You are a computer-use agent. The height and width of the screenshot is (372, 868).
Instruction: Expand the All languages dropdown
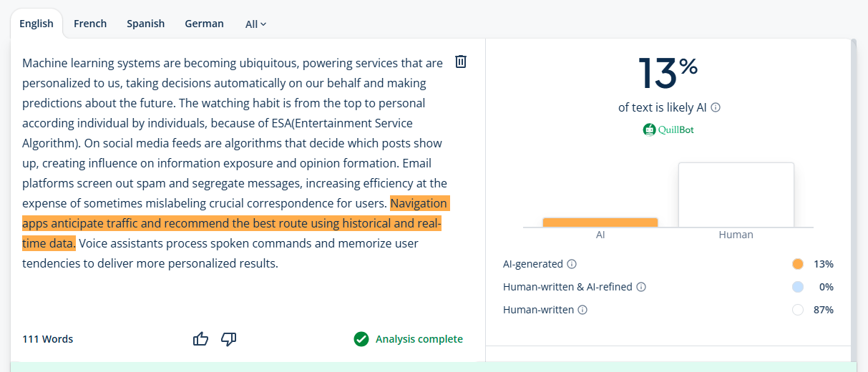click(x=255, y=24)
